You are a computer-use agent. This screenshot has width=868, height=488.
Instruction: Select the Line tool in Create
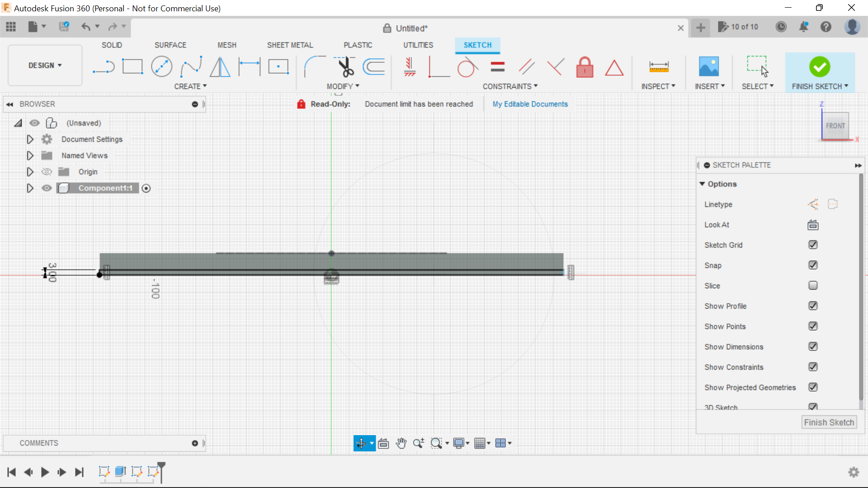[103, 67]
